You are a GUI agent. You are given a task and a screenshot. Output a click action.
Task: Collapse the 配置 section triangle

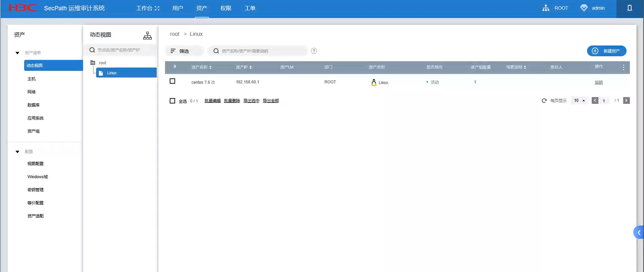(x=17, y=152)
